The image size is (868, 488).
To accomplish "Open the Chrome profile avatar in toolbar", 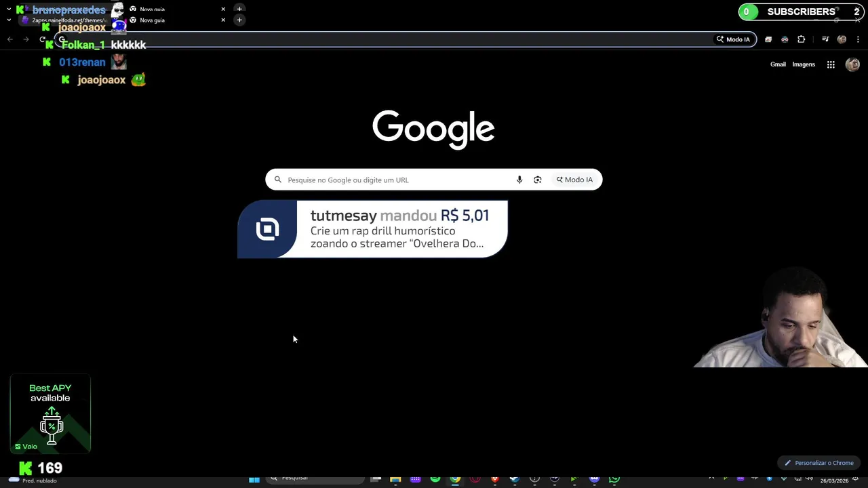I will (x=842, y=39).
